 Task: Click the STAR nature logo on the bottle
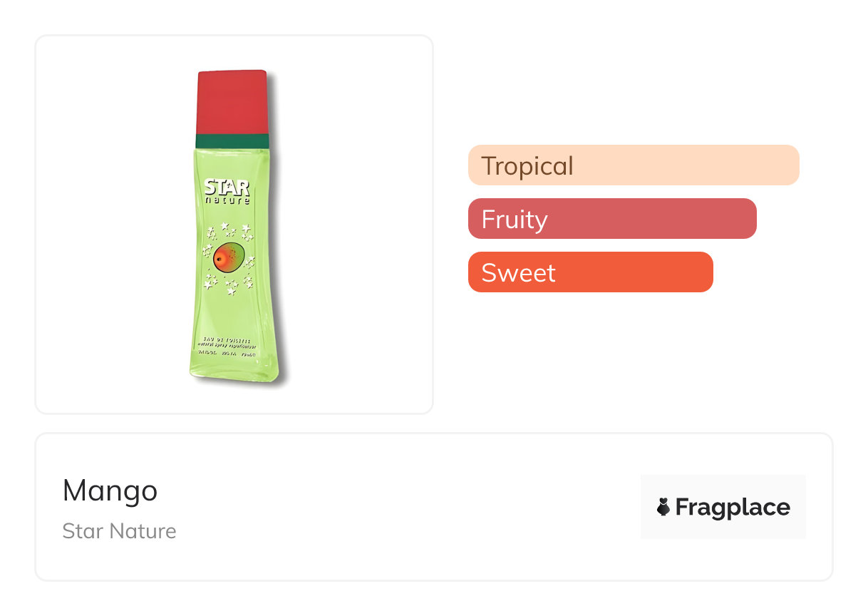227,191
